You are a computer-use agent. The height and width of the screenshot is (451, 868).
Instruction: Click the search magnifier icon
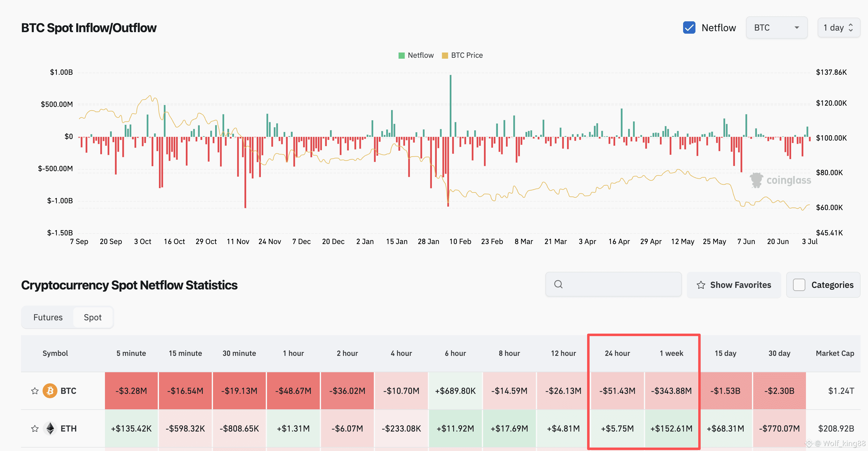(x=558, y=285)
